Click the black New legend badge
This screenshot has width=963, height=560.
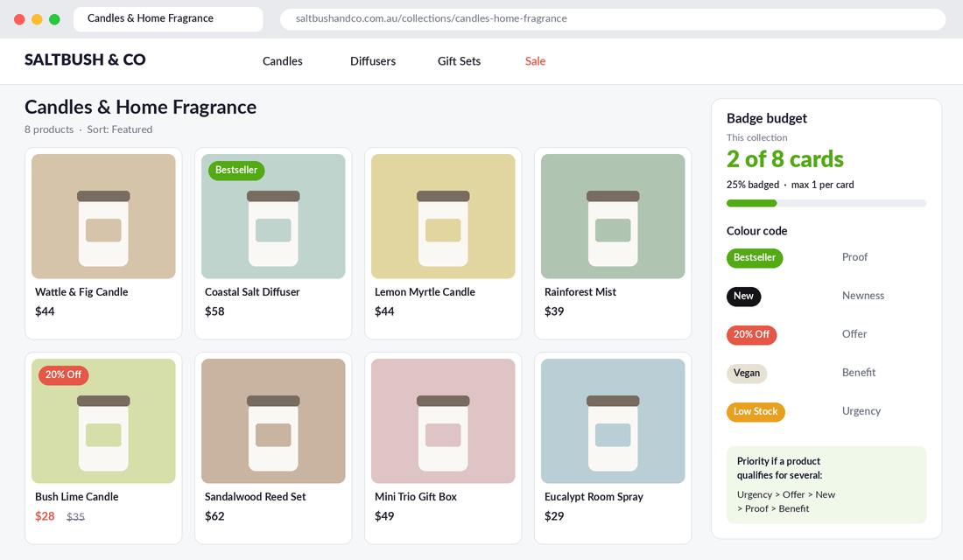click(x=744, y=297)
